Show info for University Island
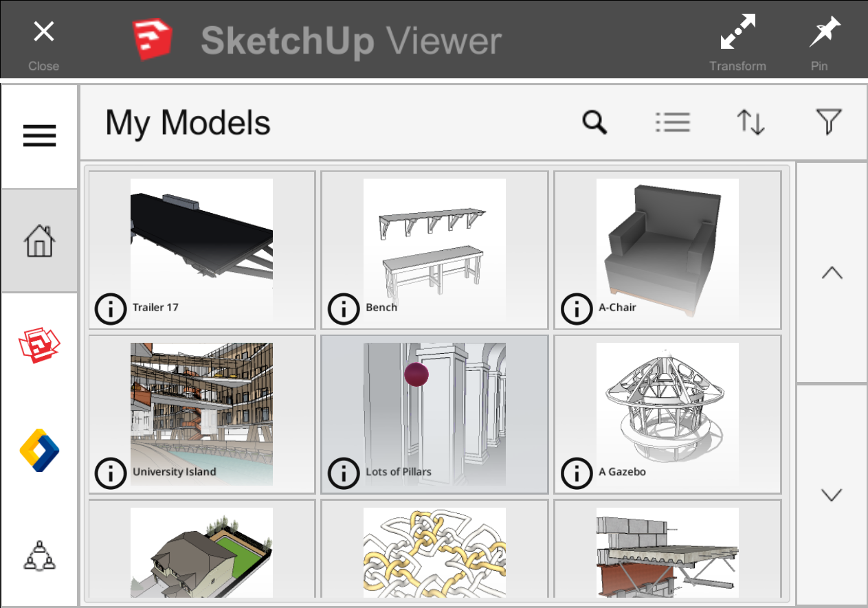This screenshot has height=608, width=868. [111, 473]
